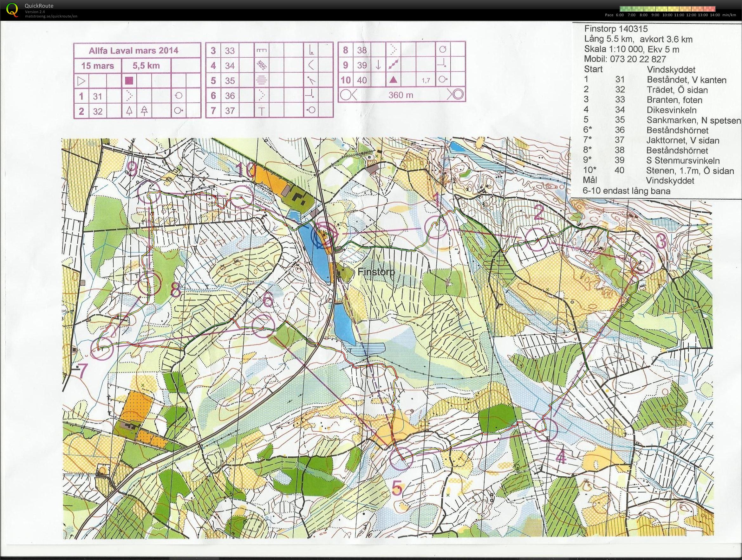742x560 pixels.
Task: Click the Finstorp place label on the map
Action: click(376, 272)
